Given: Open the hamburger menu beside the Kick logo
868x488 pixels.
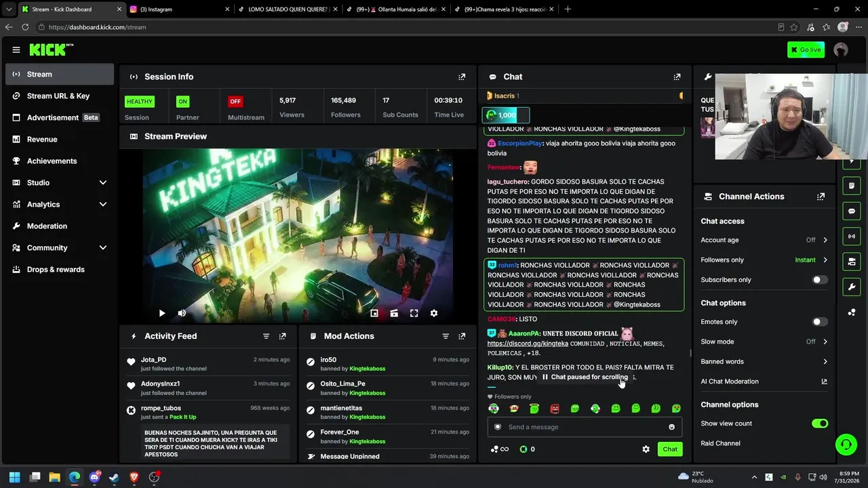Looking at the screenshot, I should (16, 49).
